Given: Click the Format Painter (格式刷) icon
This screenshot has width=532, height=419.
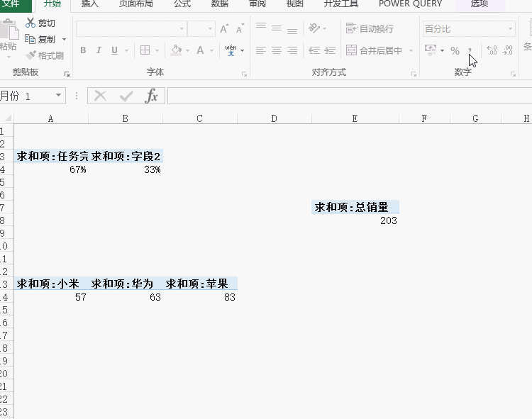Looking at the screenshot, I should click(x=31, y=55).
